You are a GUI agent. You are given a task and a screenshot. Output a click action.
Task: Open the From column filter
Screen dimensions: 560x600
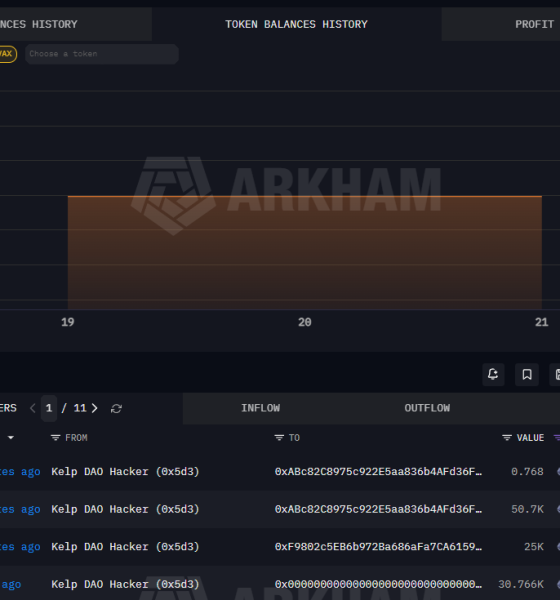tap(56, 438)
